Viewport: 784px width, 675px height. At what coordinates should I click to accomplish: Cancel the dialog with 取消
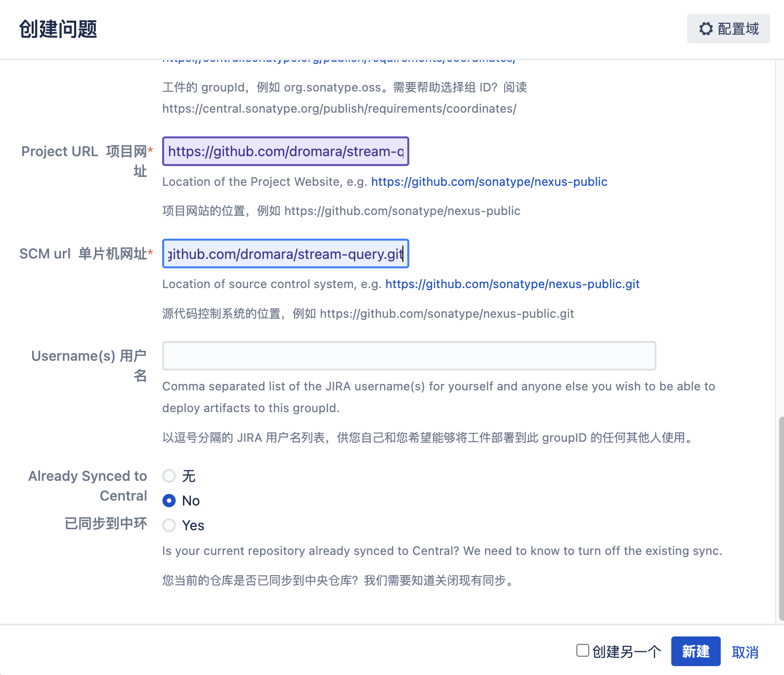tap(745, 652)
